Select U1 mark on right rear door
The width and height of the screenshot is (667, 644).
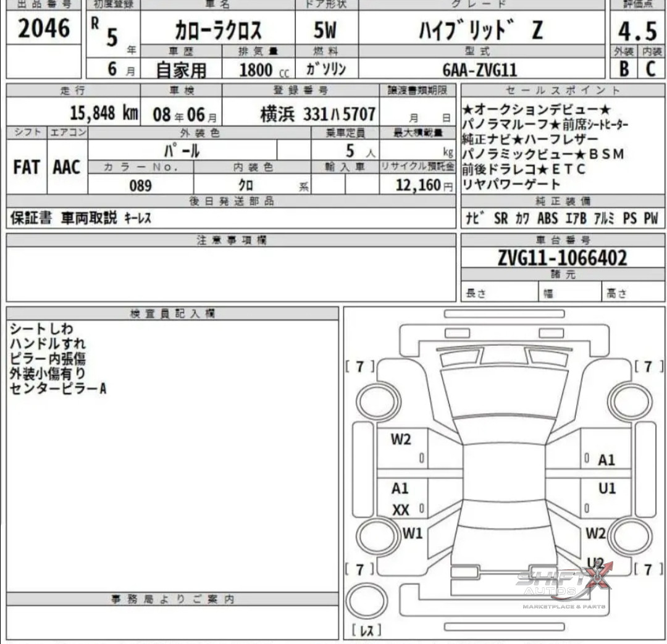[607, 488]
